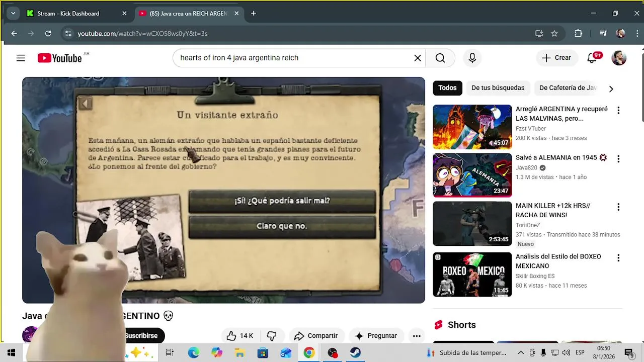Click the Preguntar ask button
This screenshot has height=362, width=644.
(376, 336)
